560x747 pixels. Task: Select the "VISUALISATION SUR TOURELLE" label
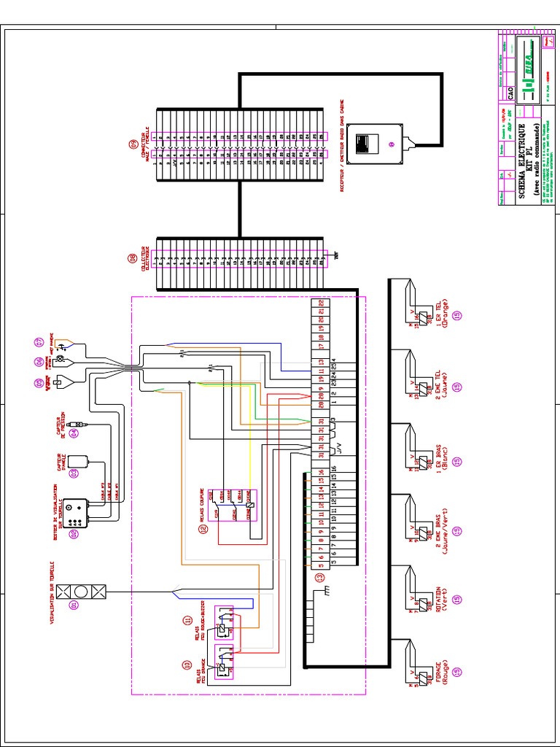(52, 592)
